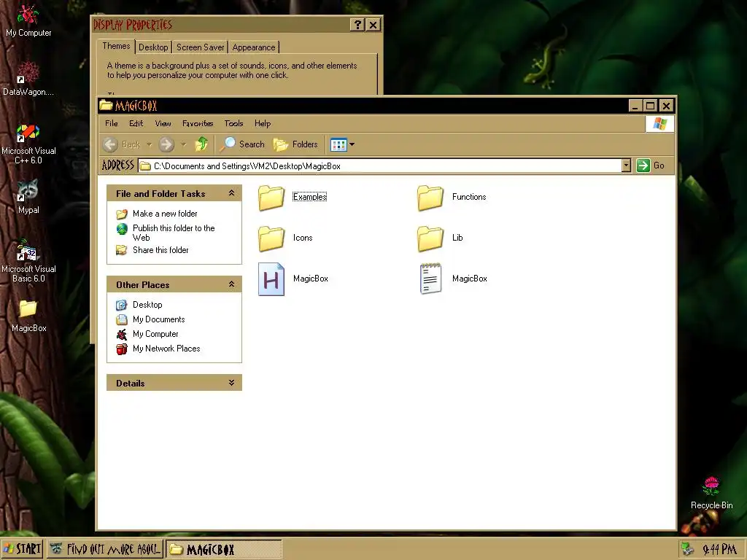Switch to Appearance tab in Display Properties

254,47
